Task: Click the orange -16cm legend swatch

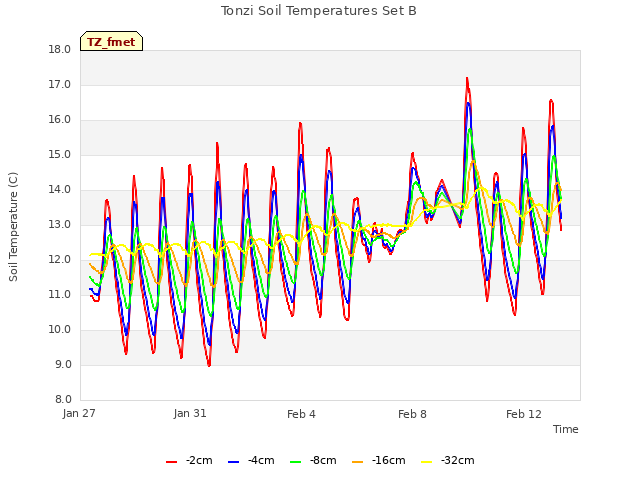Action: coord(358,462)
